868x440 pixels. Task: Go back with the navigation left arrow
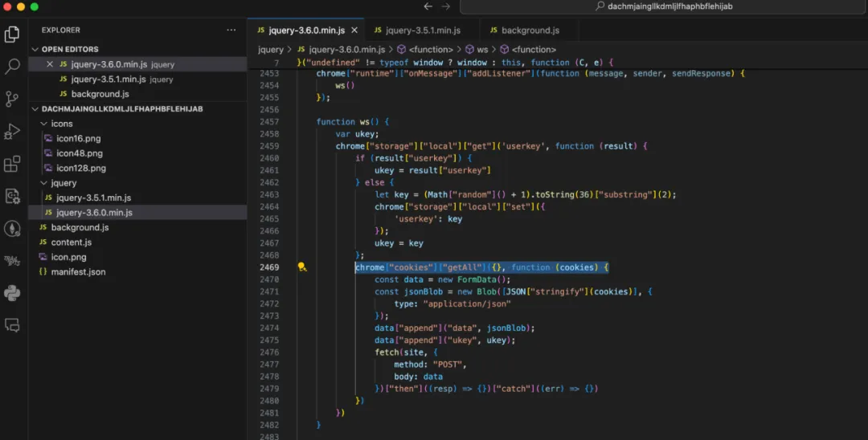pos(428,6)
